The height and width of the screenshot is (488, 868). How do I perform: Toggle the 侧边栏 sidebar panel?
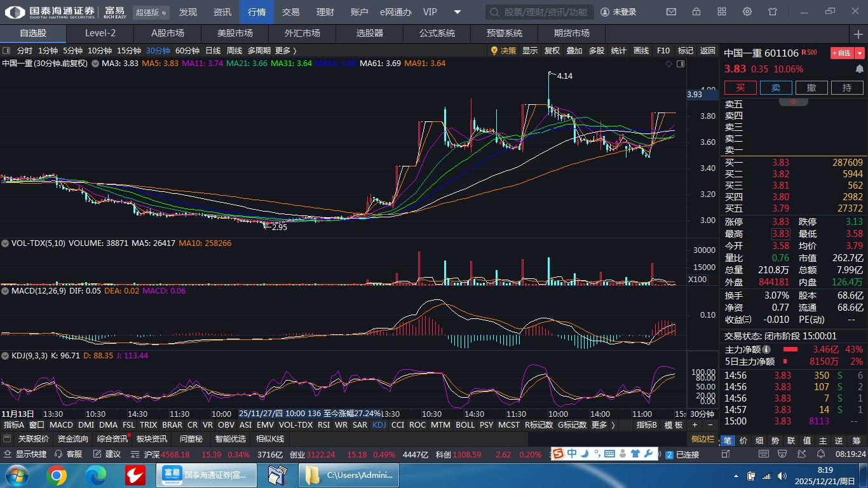(703, 439)
